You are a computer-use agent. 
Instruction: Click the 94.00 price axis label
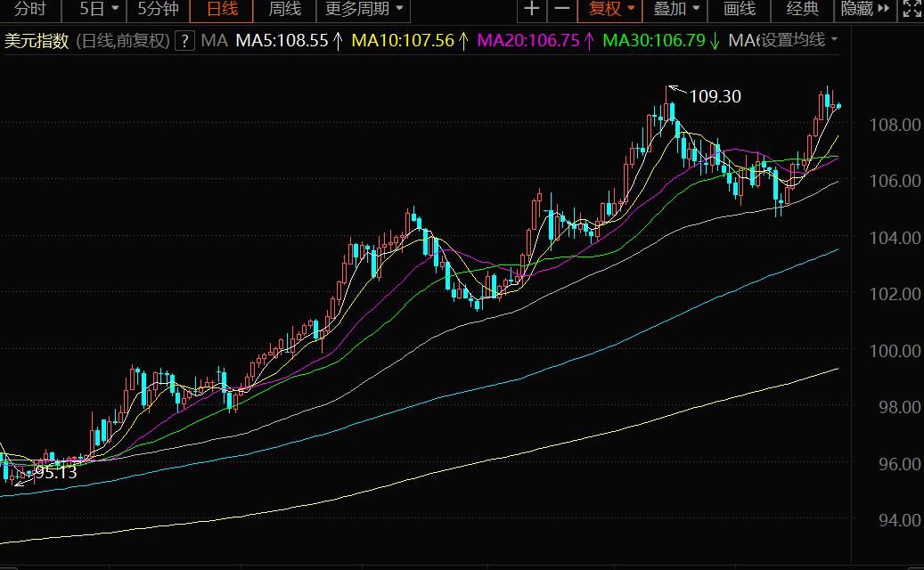tap(899, 520)
